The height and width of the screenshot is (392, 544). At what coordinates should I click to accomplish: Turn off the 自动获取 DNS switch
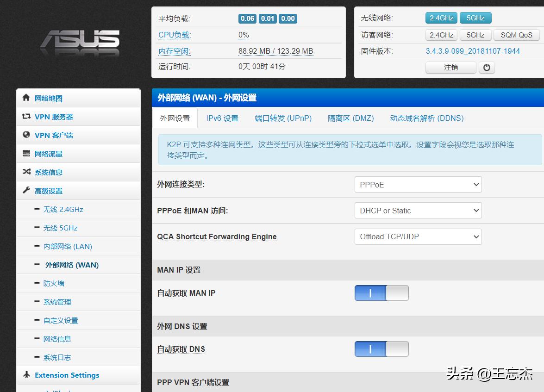point(381,349)
